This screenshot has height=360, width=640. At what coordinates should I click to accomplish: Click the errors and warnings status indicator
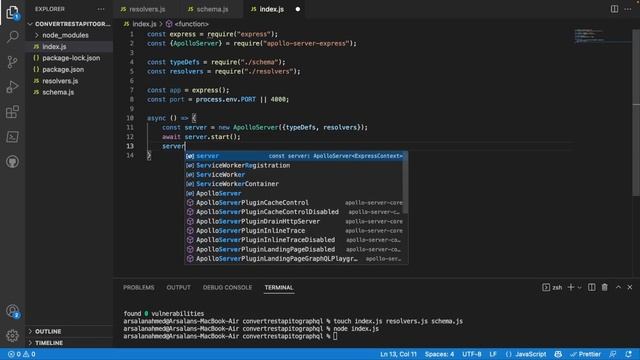click(x=22, y=354)
